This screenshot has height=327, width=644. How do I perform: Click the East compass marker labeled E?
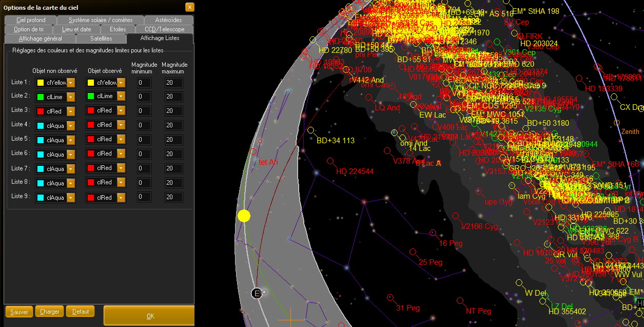pyautogui.click(x=257, y=293)
